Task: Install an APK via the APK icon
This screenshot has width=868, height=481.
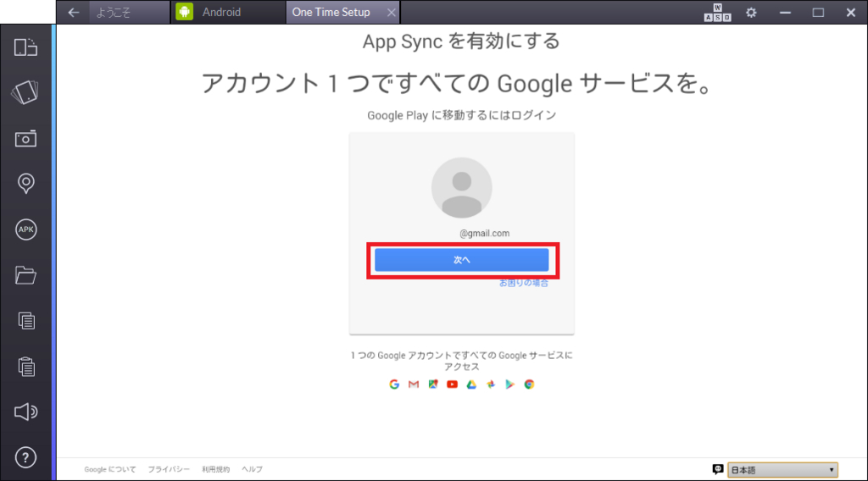Action: [26, 229]
